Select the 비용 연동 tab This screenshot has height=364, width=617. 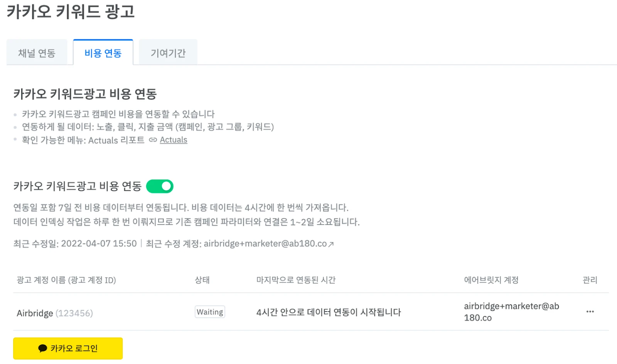point(103,53)
